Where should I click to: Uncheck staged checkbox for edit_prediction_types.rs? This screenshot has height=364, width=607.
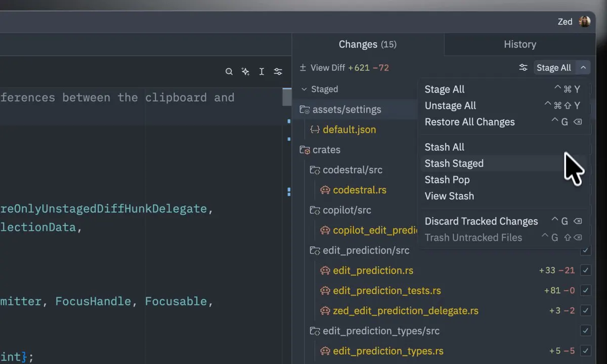[586, 351]
